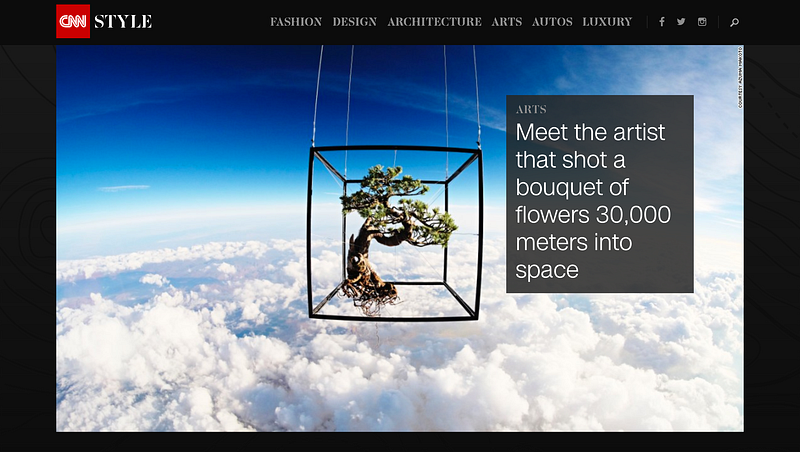Open the CNN logo home link
Viewport: 800px width, 452px height.
click(73, 21)
